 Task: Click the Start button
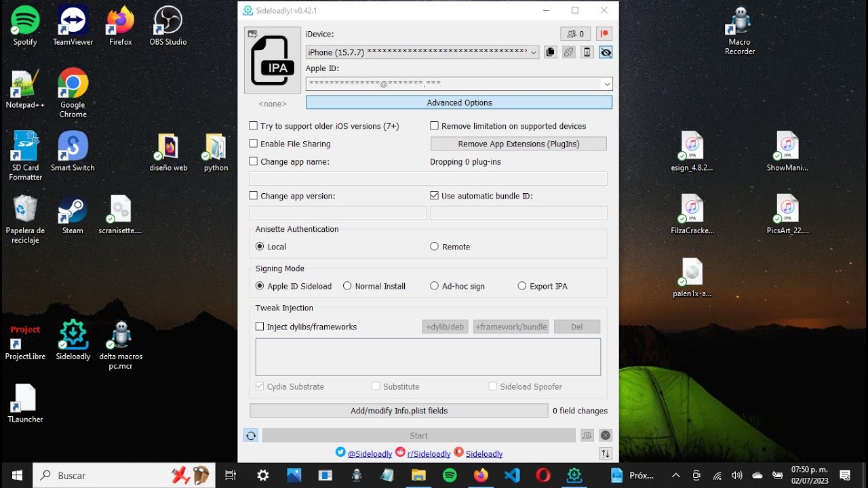[418, 436]
